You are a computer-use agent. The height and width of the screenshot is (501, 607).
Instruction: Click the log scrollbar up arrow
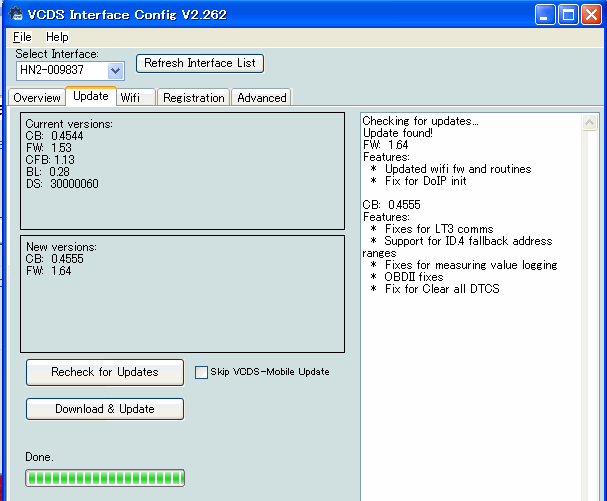[x=589, y=123]
